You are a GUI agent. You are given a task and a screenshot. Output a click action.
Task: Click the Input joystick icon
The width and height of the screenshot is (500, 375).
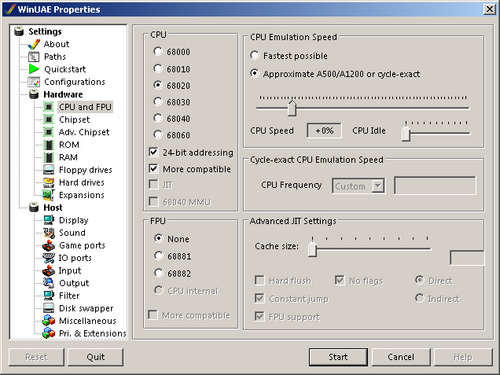(49, 270)
